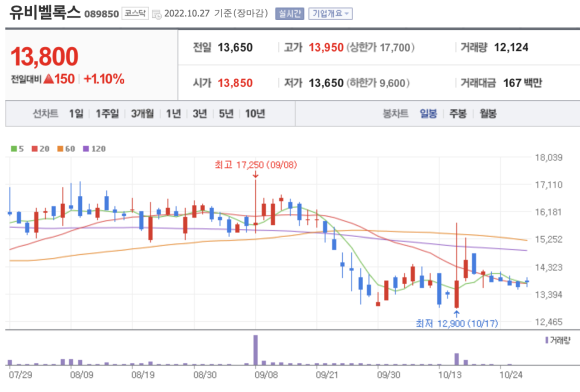
Task: Select the 1일 line chart tab
Action: point(76,114)
